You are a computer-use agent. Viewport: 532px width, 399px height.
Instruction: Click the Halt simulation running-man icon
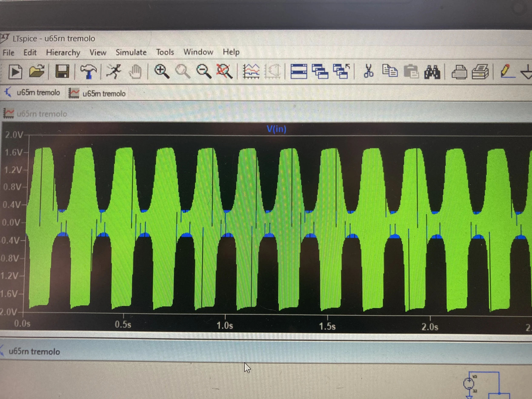(x=114, y=72)
